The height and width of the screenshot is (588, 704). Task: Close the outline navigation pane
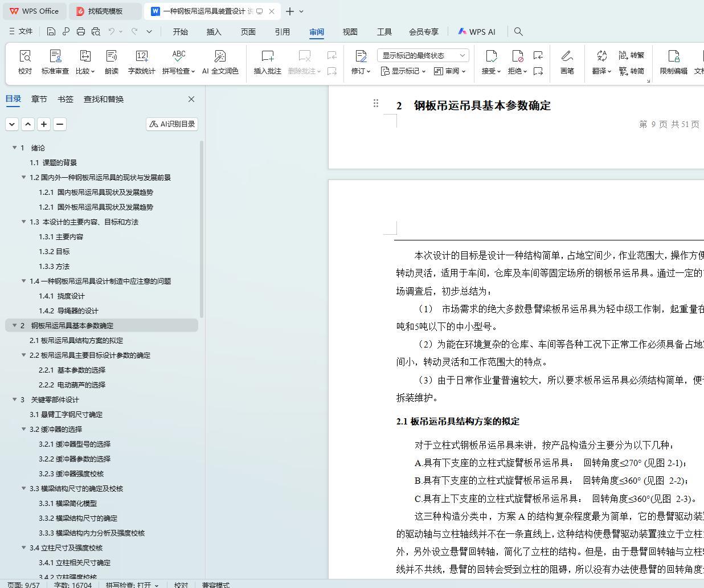click(x=191, y=99)
